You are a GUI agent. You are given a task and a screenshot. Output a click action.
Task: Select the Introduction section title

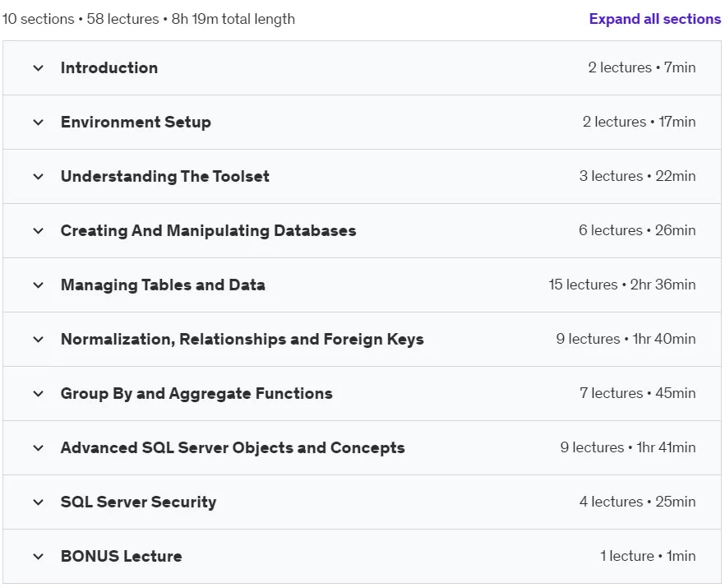coord(109,68)
